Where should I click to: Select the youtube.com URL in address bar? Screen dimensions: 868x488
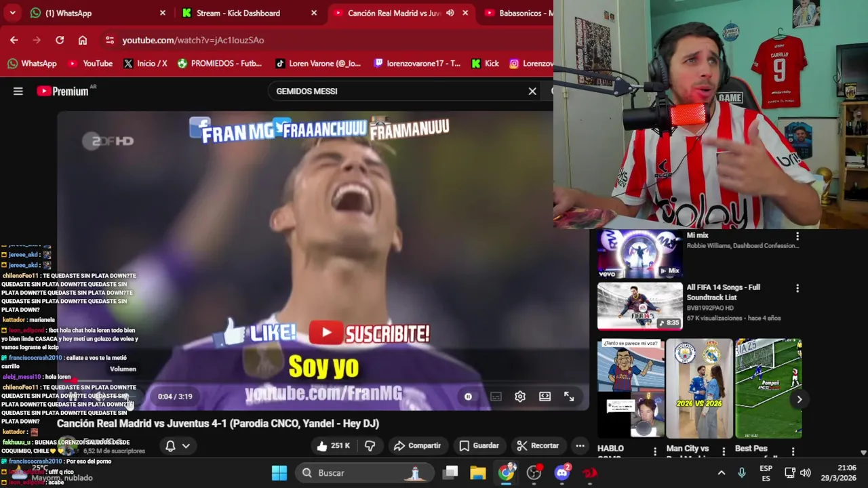193,40
